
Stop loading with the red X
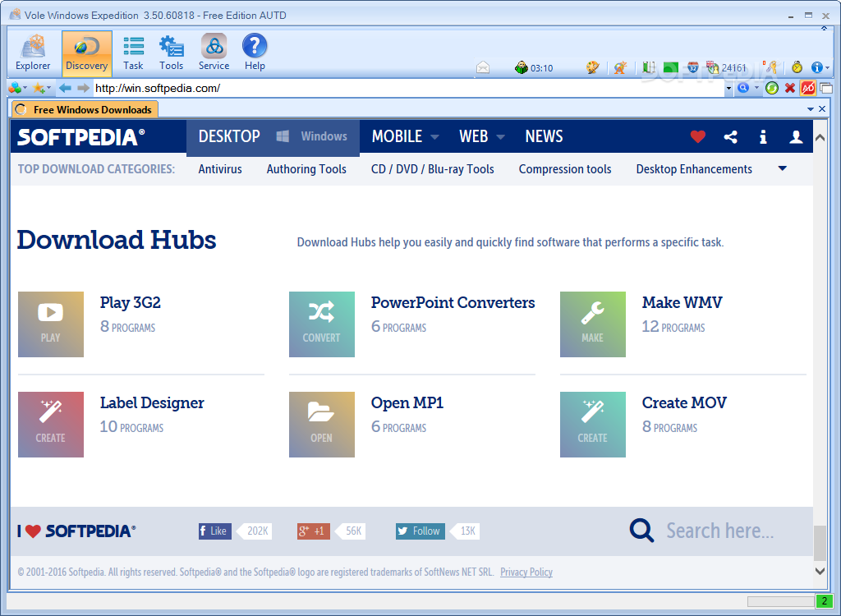click(790, 88)
